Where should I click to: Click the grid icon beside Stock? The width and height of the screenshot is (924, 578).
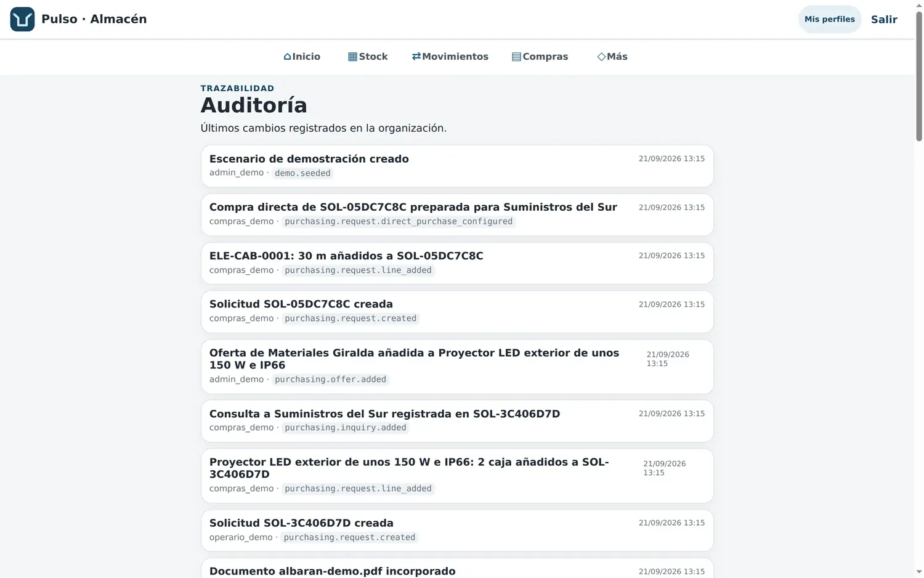[352, 57]
